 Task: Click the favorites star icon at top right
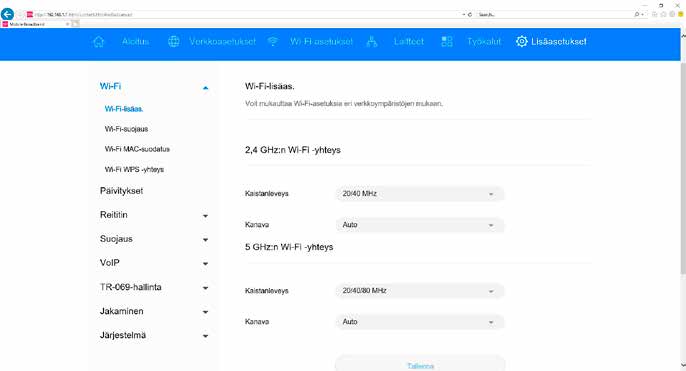(x=663, y=14)
